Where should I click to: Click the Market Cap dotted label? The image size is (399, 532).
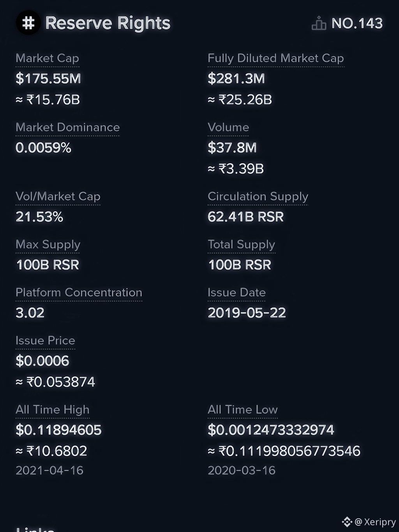click(48, 58)
